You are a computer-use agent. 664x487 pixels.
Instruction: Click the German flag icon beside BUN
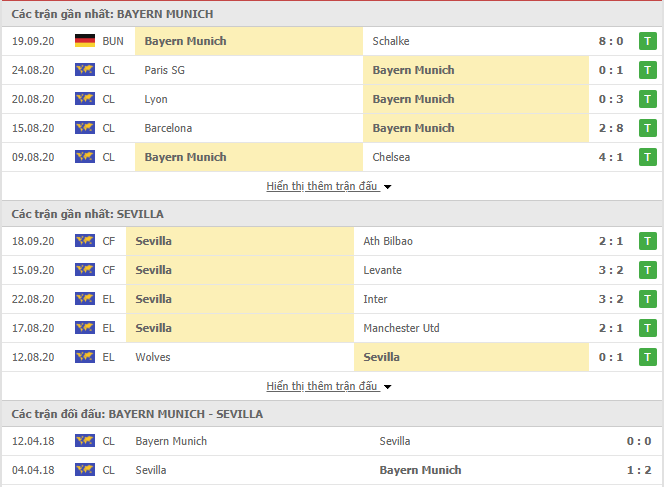pos(85,41)
